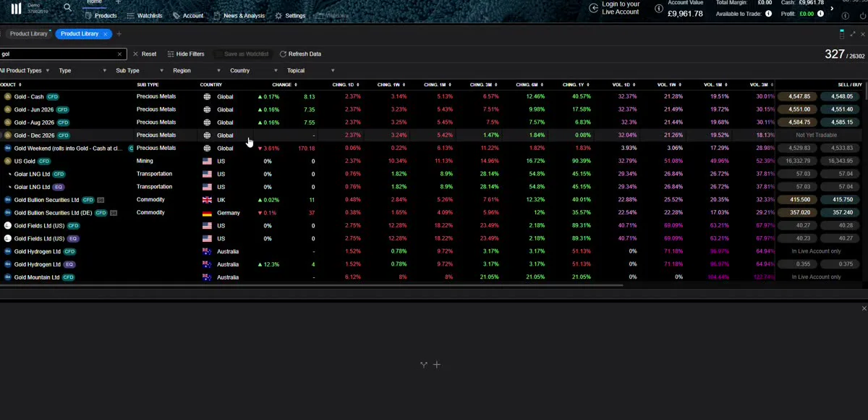Open the News & Analysis menu

[239, 15]
